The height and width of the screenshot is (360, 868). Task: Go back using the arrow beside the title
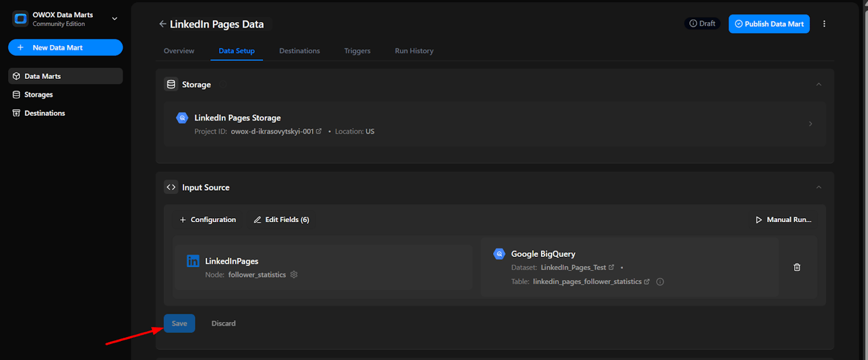pos(163,24)
